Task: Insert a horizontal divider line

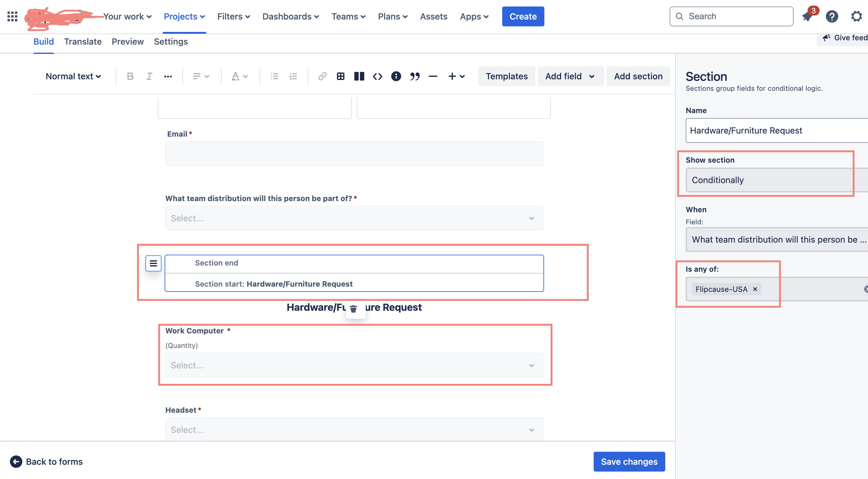Action: (433, 77)
